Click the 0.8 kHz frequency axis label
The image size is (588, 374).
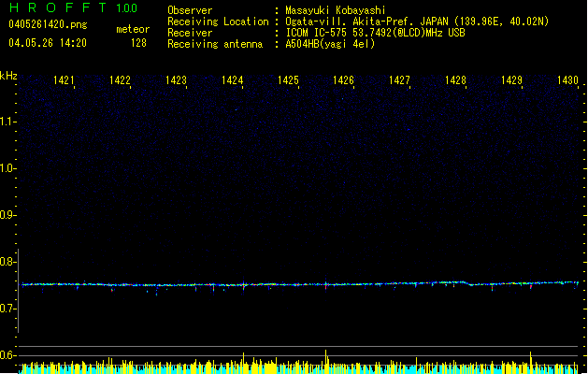[8, 262]
